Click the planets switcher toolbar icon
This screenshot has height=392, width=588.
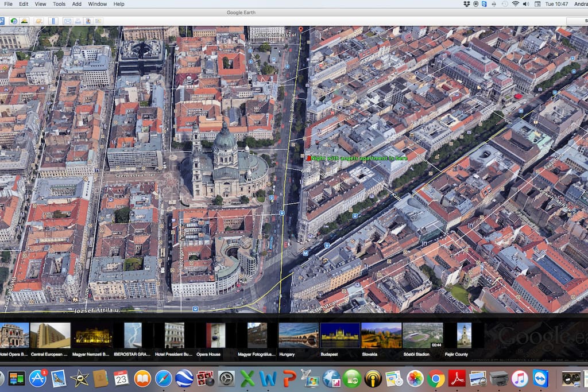[38, 21]
